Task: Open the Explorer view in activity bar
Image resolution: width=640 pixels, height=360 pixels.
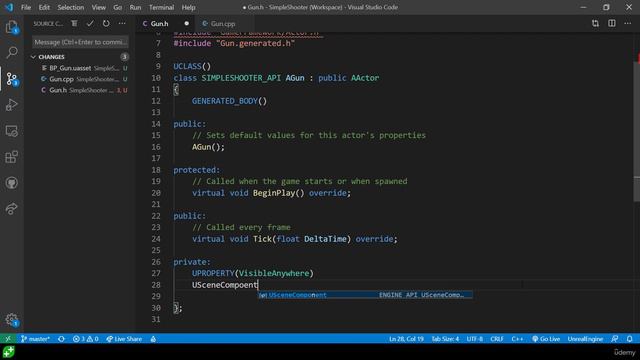Action: (12, 27)
